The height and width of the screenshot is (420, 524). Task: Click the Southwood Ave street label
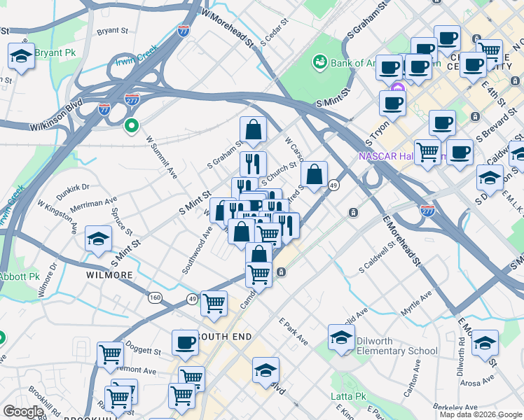click(x=197, y=251)
